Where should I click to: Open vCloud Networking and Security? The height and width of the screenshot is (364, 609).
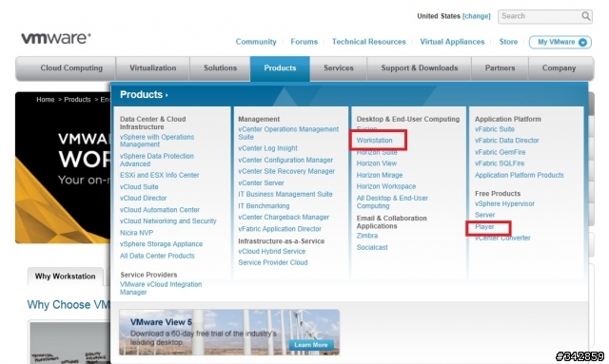click(x=168, y=220)
